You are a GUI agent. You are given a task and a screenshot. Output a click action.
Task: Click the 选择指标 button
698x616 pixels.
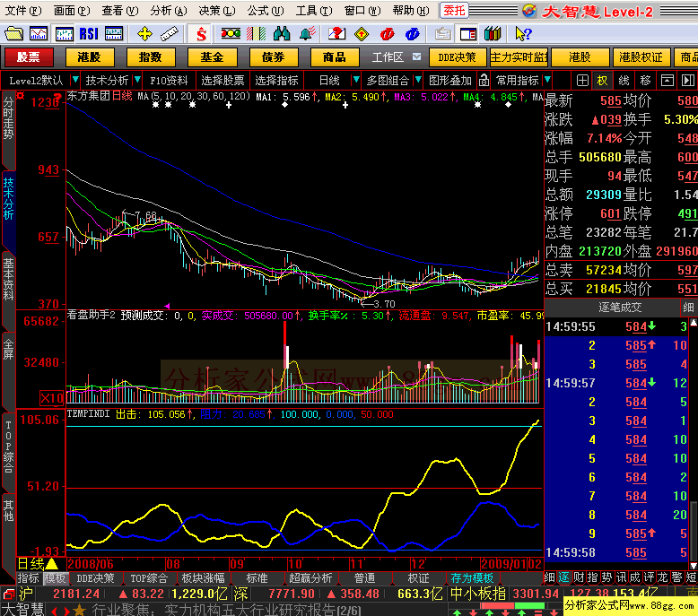(276, 81)
